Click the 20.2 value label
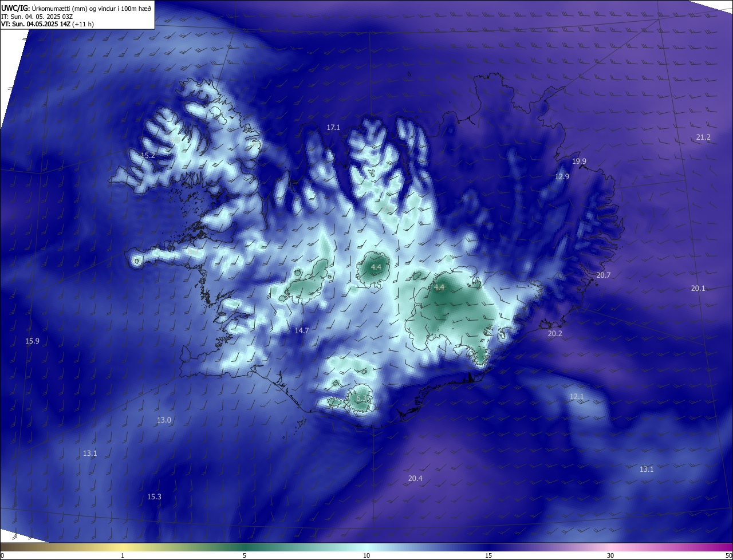The width and height of the screenshot is (733, 560). pos(555,333)
